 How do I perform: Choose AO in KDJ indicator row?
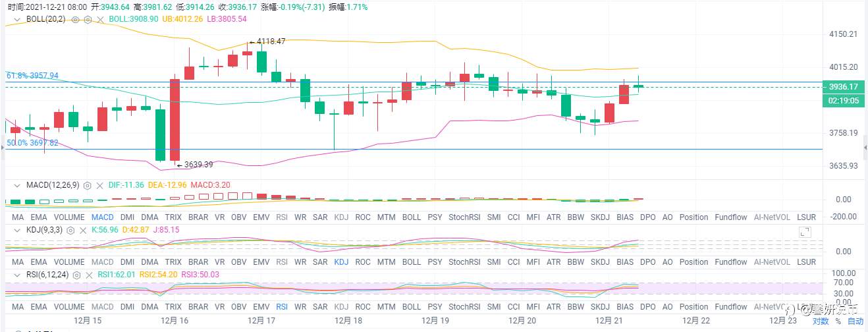[667, 262]
